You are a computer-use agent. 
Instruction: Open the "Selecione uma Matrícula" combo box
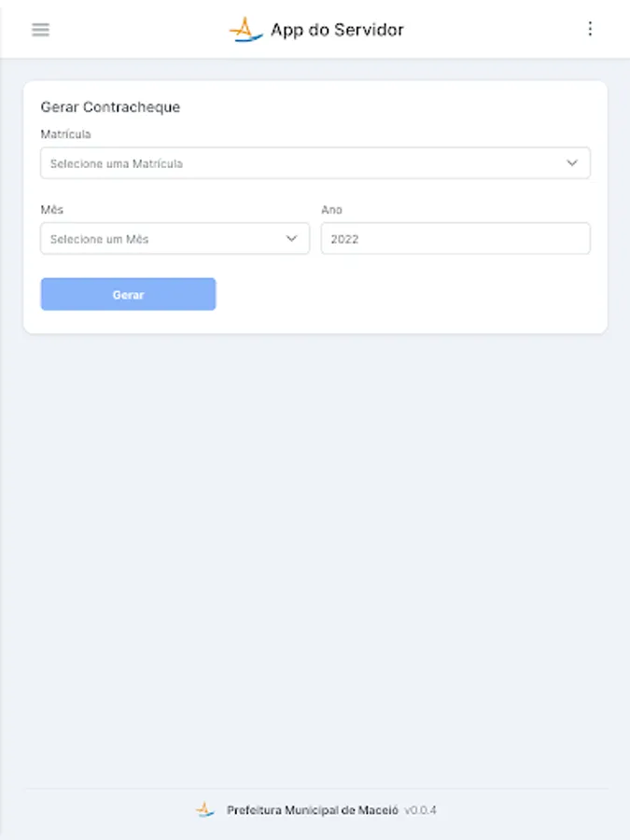click(x=299, y=163)
